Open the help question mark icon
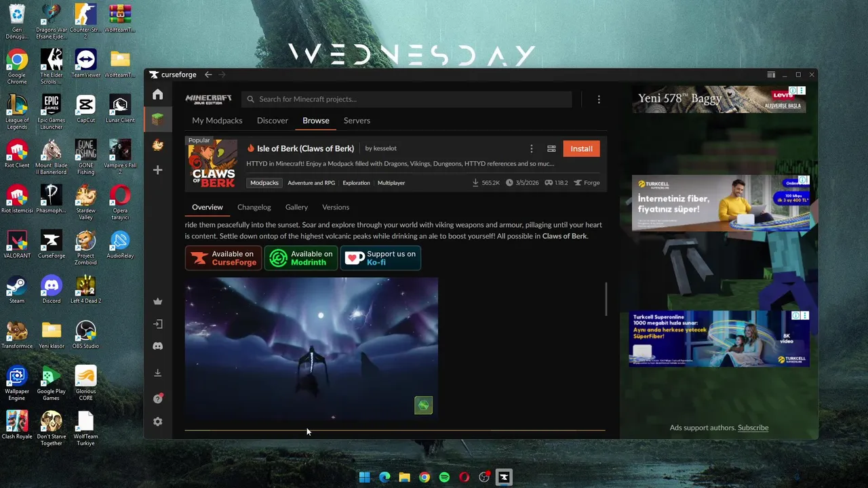The image size is (868, 488). click(x=157, y=399)
